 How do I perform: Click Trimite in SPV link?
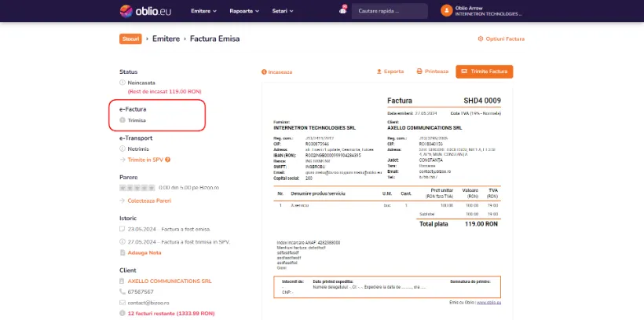pos(145,160)
